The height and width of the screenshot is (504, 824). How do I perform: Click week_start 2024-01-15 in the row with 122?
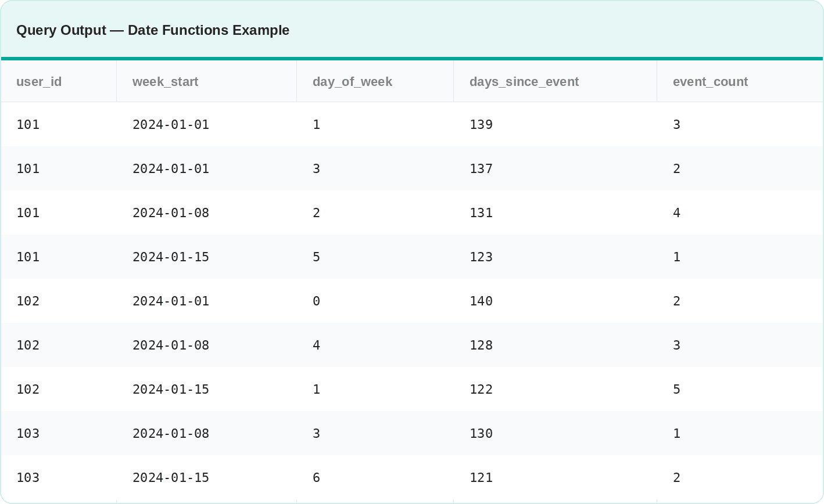click(x=171, y=389)
